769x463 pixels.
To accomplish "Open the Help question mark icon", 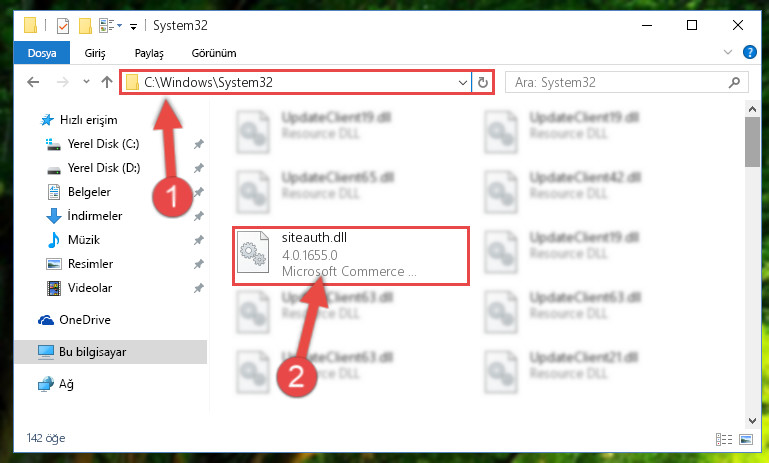I will [749, 52].
